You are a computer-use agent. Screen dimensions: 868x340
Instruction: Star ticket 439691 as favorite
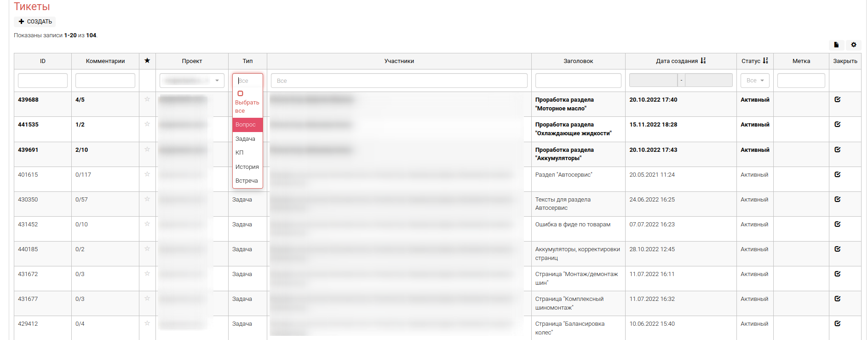click(147, 150)
